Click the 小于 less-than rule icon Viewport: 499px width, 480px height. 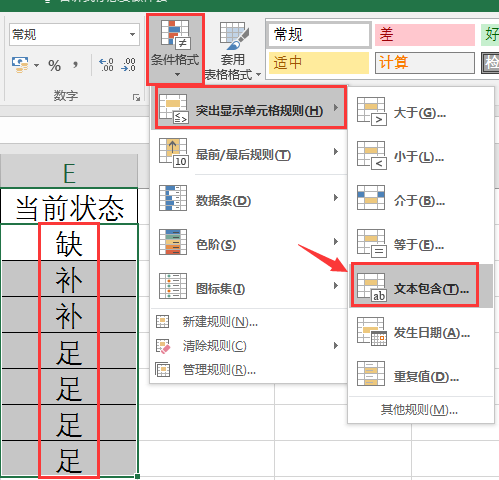(x=372, y=155)
